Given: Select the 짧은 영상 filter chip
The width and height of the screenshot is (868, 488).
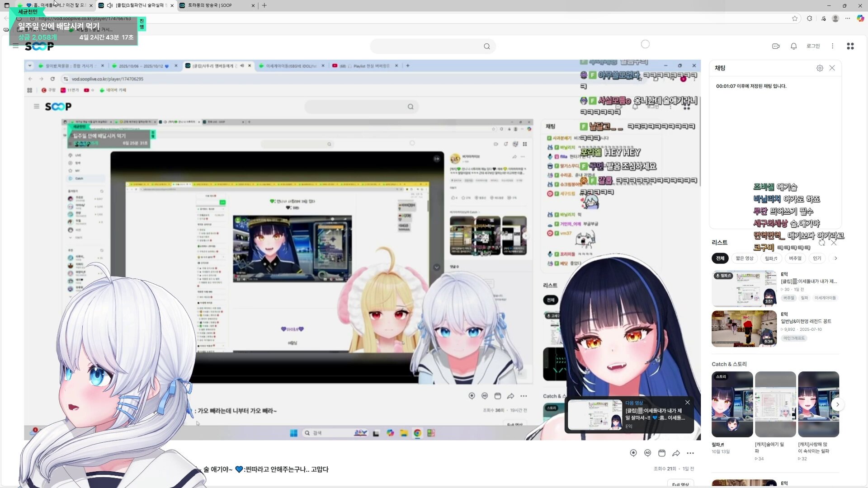Looking at the screenshot, I should click(x=744, y=258).
